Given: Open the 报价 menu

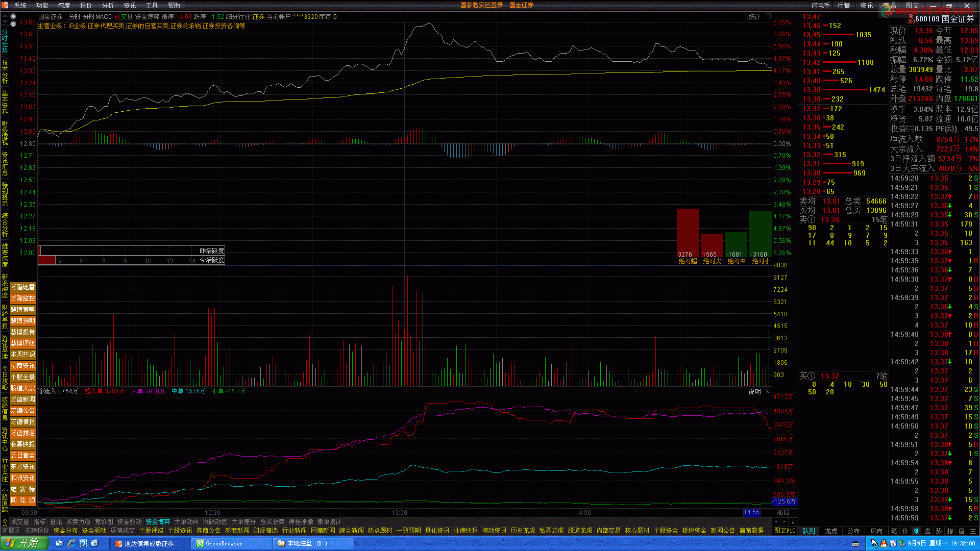Looking at the screenshot, I should tap(86, 5).
